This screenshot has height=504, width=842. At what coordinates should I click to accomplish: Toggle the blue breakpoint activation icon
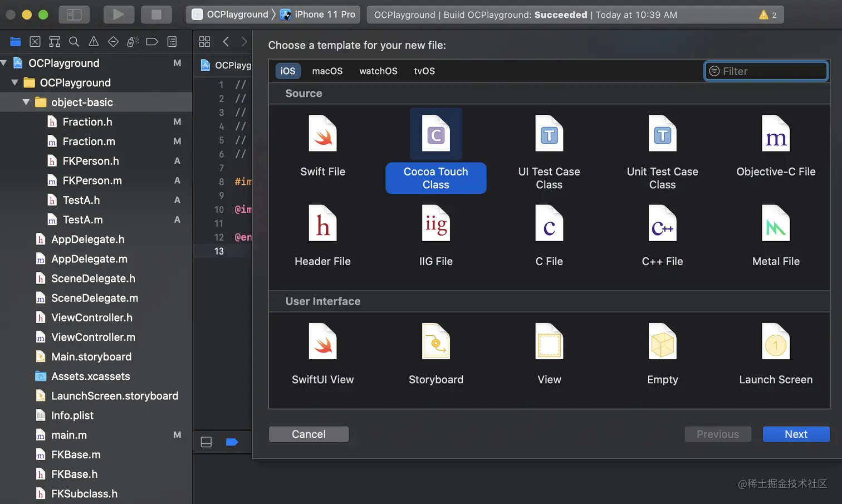(232, 442)
